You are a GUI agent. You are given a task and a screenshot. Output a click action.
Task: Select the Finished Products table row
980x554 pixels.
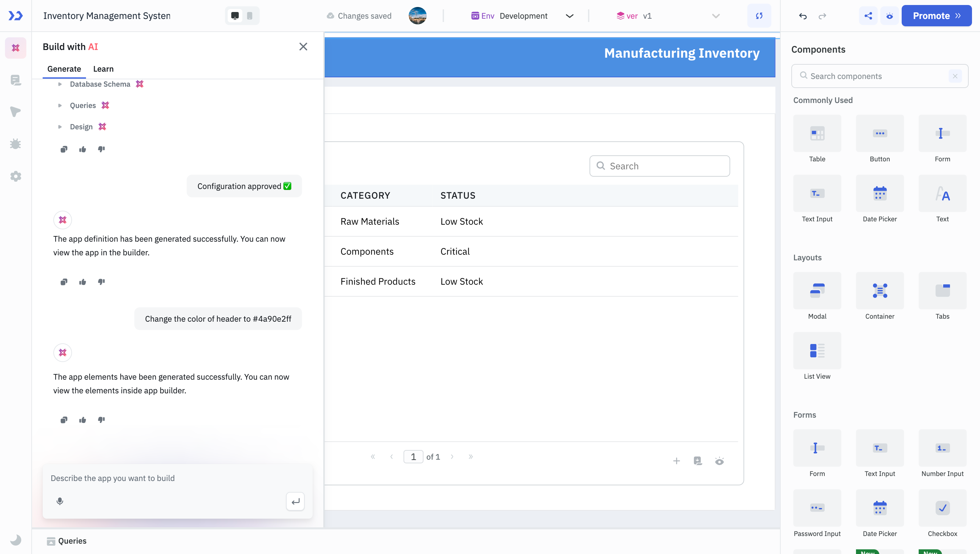tap(531, 282)
